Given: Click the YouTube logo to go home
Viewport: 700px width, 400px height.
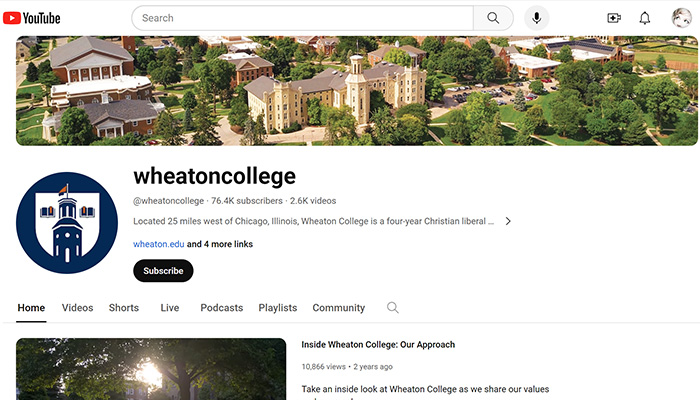Looking at the screenshot, I should coord(32,18).
